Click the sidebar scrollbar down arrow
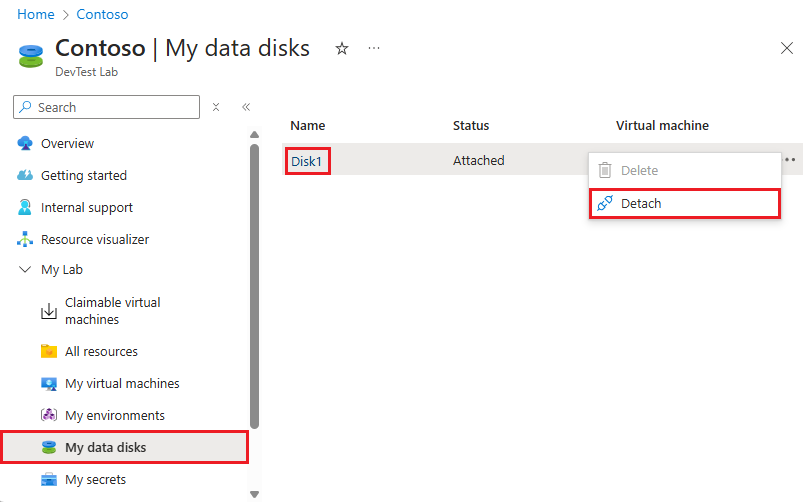 click(x=254, y=494)
